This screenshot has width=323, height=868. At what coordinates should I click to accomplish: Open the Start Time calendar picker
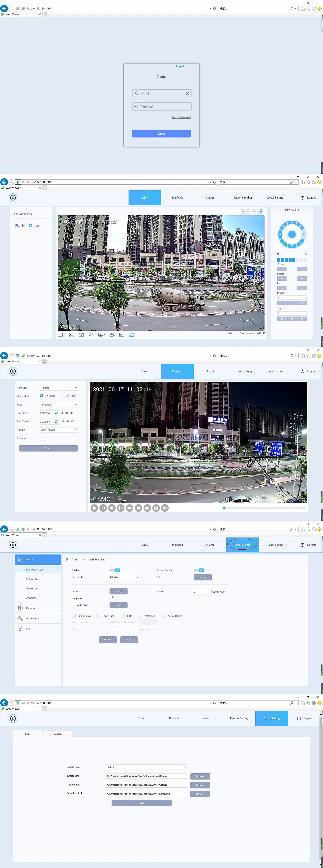pos(56,413)
